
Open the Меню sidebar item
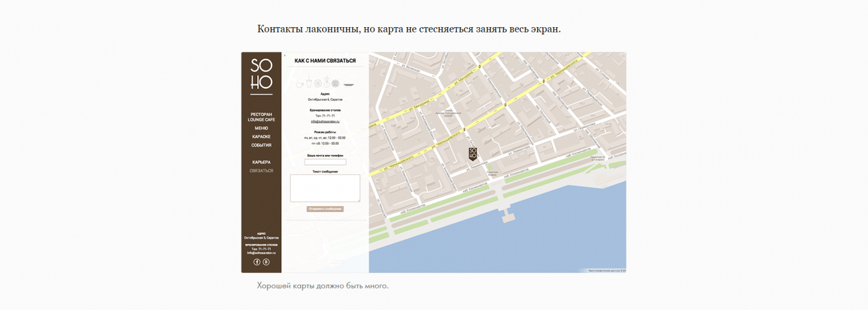pos(261,128)
